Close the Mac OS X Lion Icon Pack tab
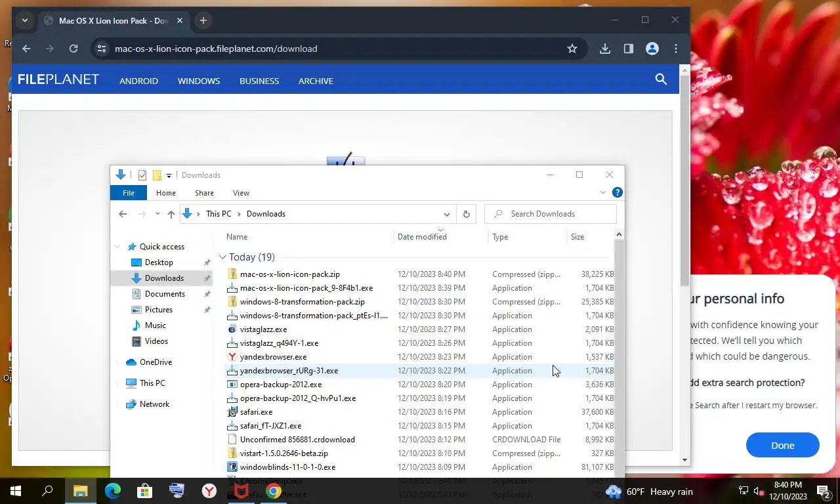This screenshot has width=840, height=504. pyautogui.click(x=180, y=20)
